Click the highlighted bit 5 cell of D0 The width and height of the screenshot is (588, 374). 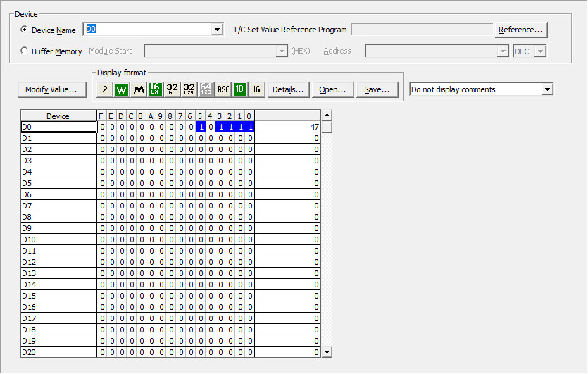(x=201, y=127)
